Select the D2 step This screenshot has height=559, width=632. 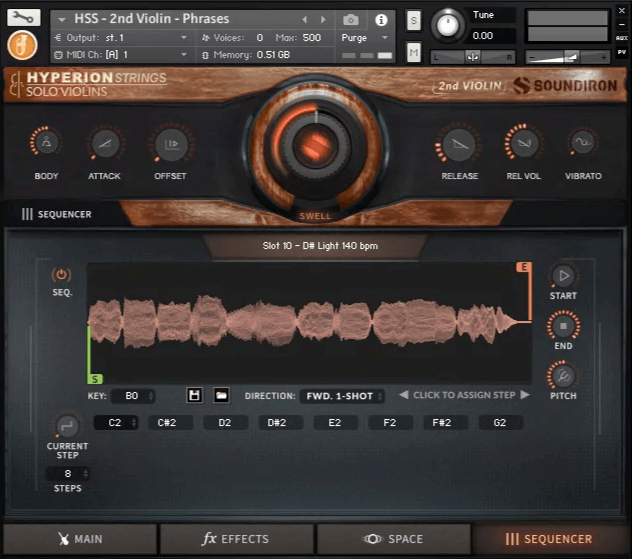[x=225, y=423]
